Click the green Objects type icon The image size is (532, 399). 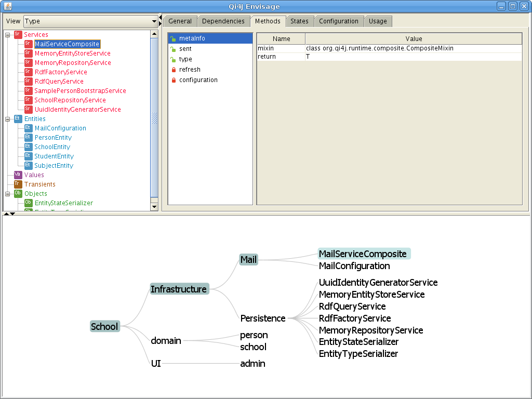click(18, 193)
